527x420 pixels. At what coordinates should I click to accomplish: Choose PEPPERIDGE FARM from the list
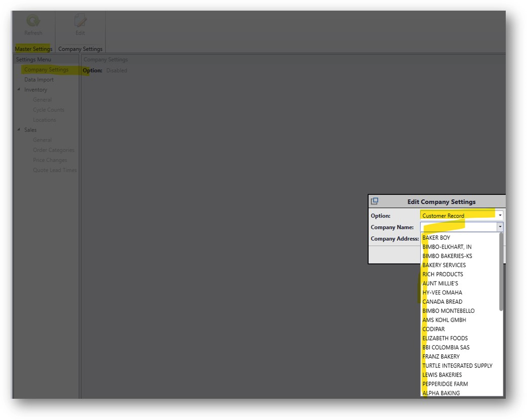pos(445,384)
